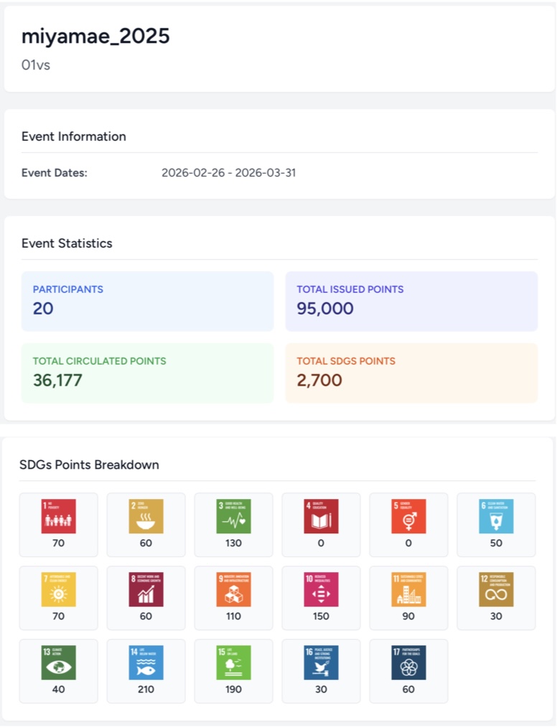Select SDG 14 Life Below Water icon
This screenshot has height=728, width=560.
pyautogui.click(x=146, y=663)
